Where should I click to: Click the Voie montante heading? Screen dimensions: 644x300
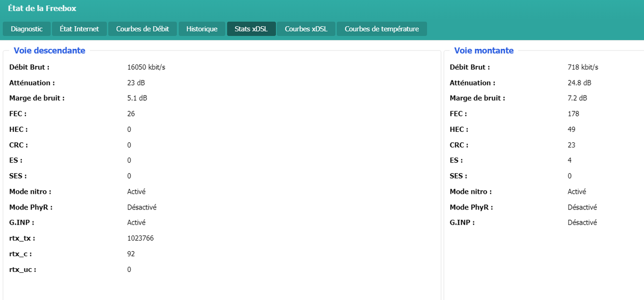pos(484,50)
